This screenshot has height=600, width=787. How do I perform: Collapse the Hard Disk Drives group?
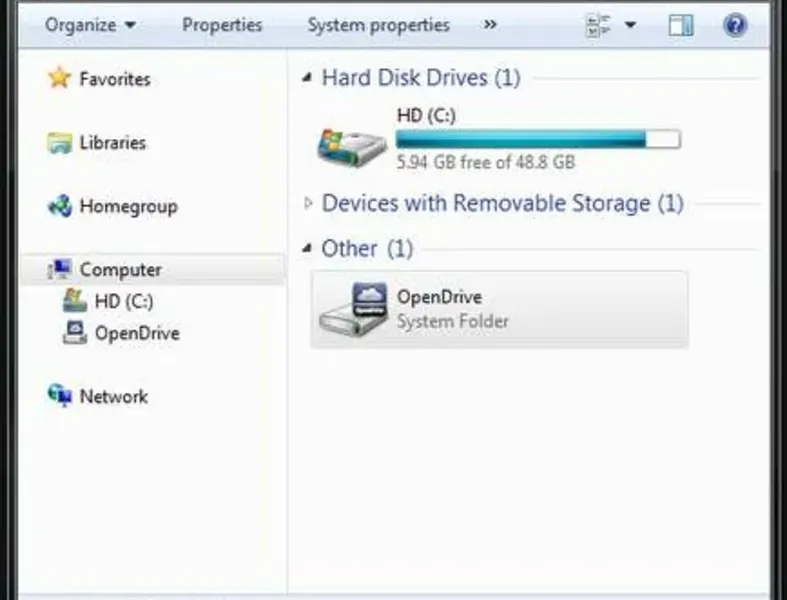tap(307, 78)
